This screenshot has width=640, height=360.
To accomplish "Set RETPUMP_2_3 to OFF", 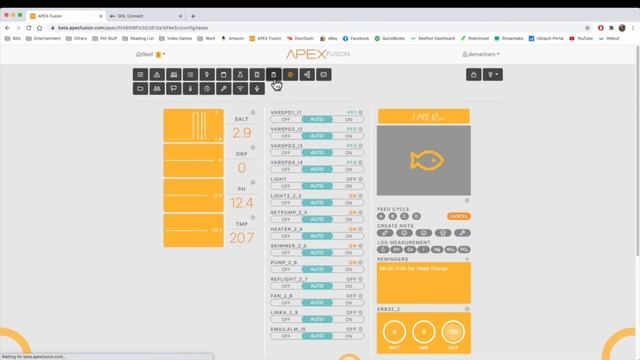I will click(286, 220).
